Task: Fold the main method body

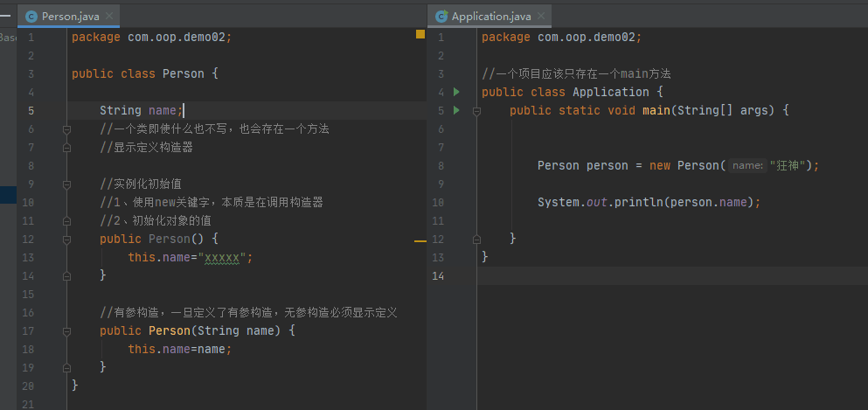Action: coord(476,111)
